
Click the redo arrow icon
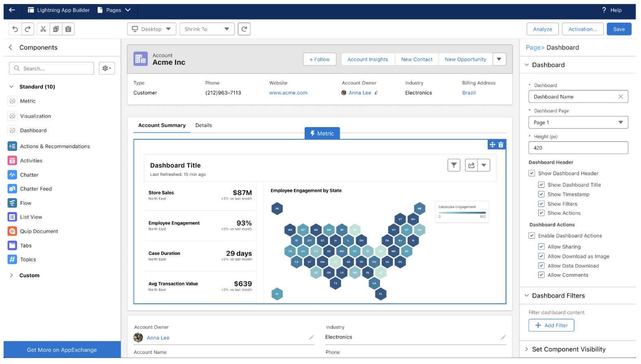point(28,29)
